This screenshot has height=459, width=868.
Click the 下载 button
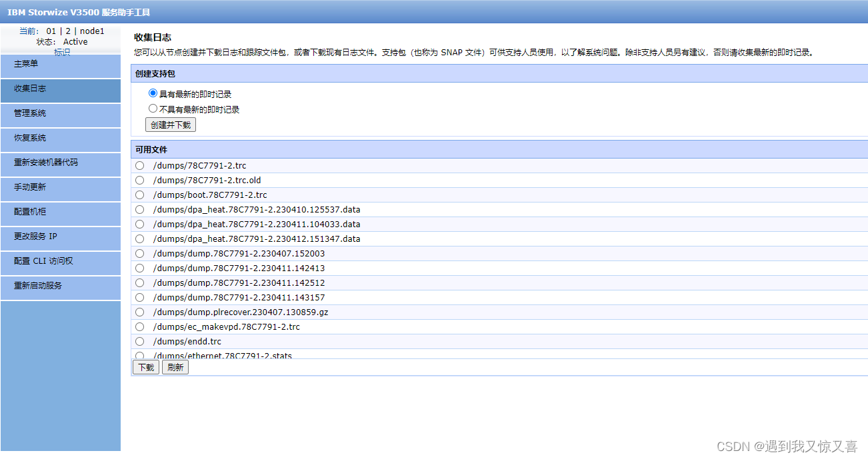coord(146,367)
